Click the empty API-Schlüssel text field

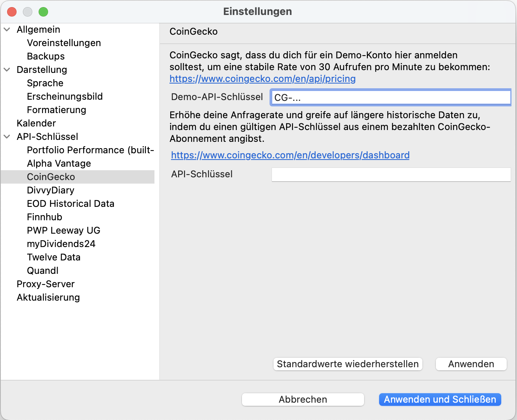[391, 175]
